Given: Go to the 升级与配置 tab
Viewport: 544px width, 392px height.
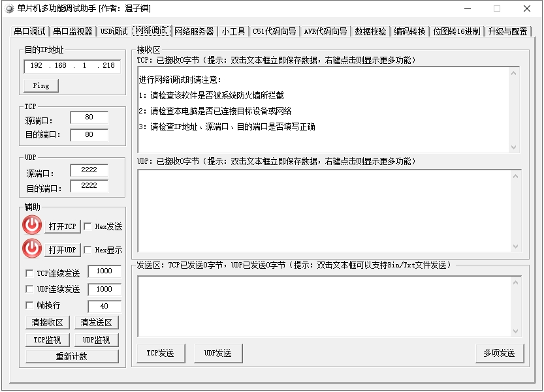Looking at the screenshot, I should [508, 31].
